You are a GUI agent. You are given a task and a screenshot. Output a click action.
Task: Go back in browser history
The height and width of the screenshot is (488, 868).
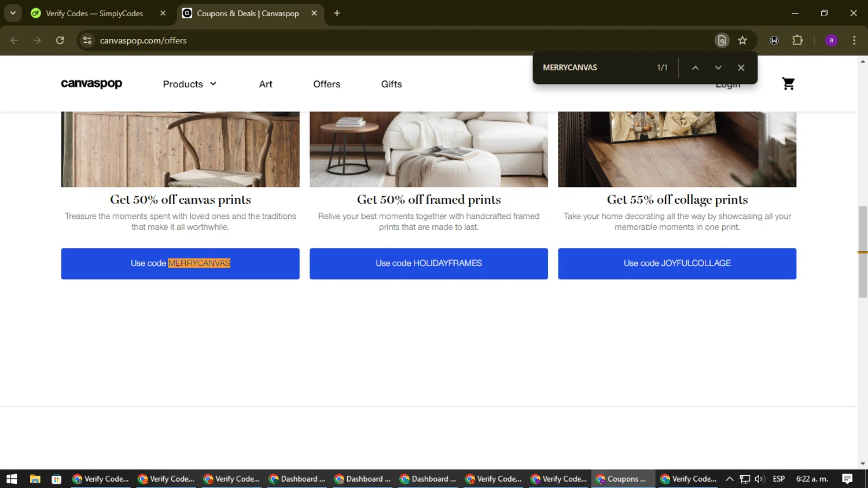[x=14, y=41]
